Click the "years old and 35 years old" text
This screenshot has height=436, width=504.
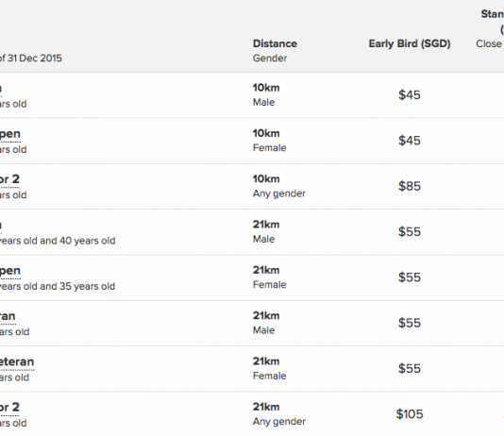[58, 286]
